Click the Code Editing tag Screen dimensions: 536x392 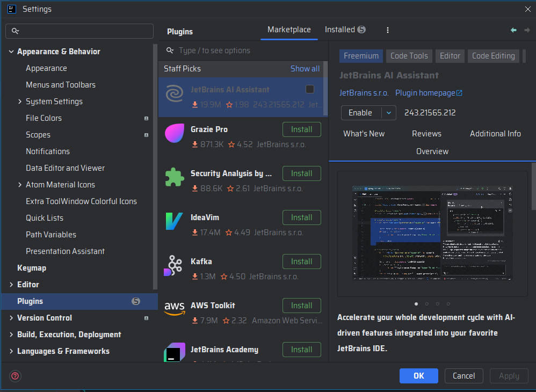(x=493, y=56)
